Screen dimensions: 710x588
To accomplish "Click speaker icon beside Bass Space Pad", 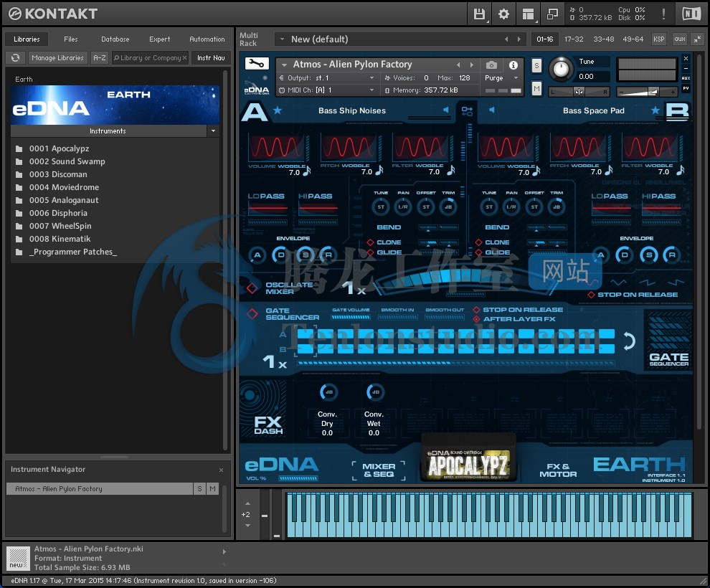I will pyautogui.click(x=492, y=110).
